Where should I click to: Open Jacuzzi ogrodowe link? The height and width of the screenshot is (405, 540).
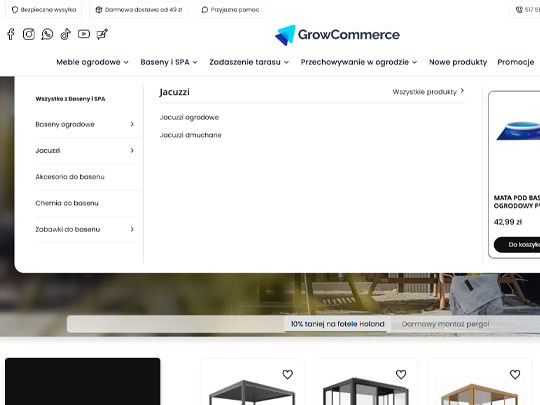coord(189,117)
